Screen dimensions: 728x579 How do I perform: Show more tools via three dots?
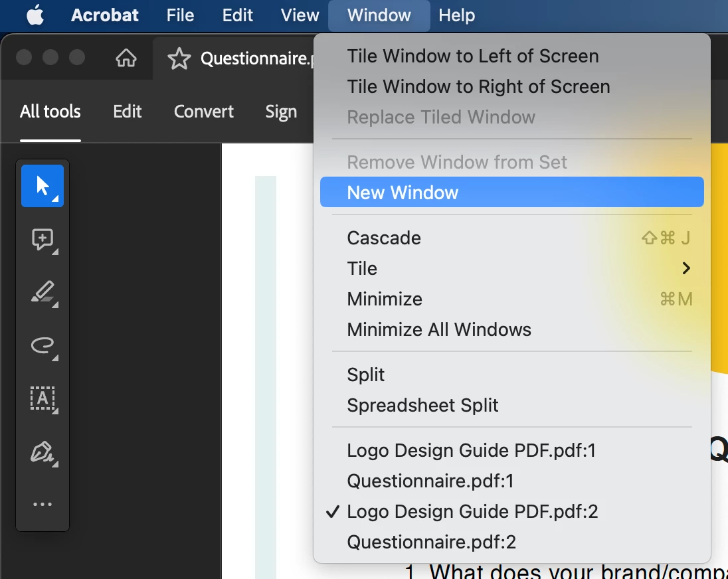43,505
